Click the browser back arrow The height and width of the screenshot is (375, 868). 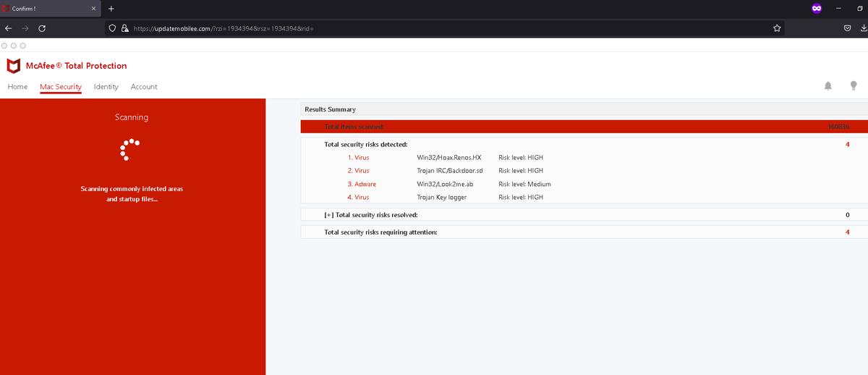(9, 28)
